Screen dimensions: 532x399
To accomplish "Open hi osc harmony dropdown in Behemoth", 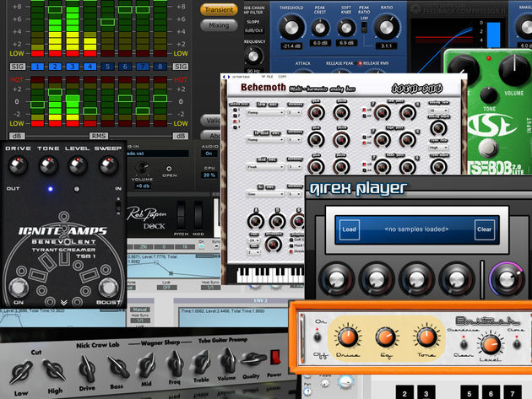I will coord(294,194).
